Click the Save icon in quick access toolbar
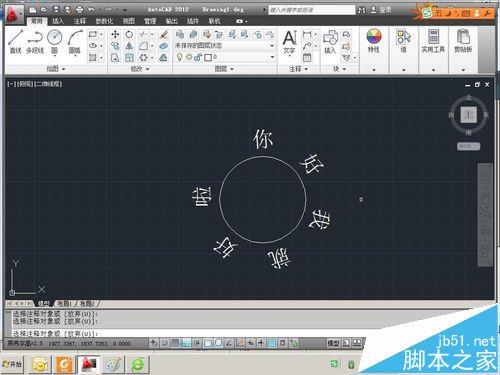The height and width of the screenshot is (375, 500). [56, 10]
